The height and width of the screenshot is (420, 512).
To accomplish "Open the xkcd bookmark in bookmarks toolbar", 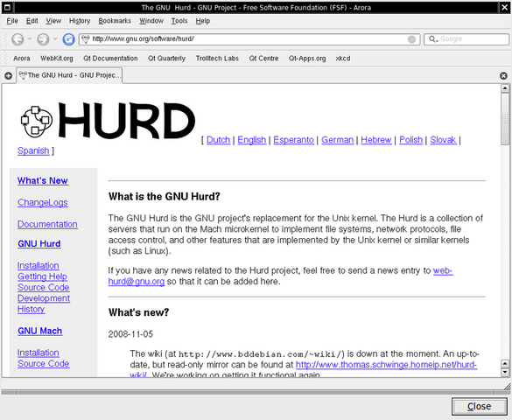I will tap(343, 59).
